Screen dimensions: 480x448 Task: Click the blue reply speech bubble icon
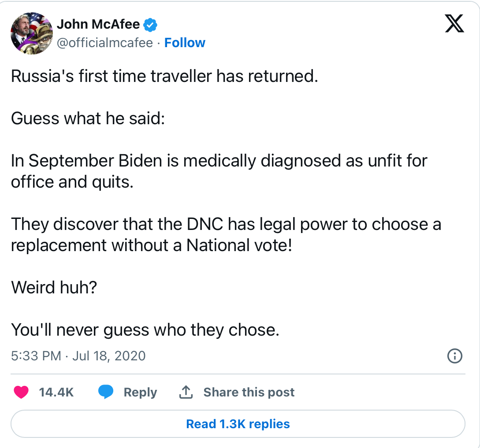[x=105, y=392]
